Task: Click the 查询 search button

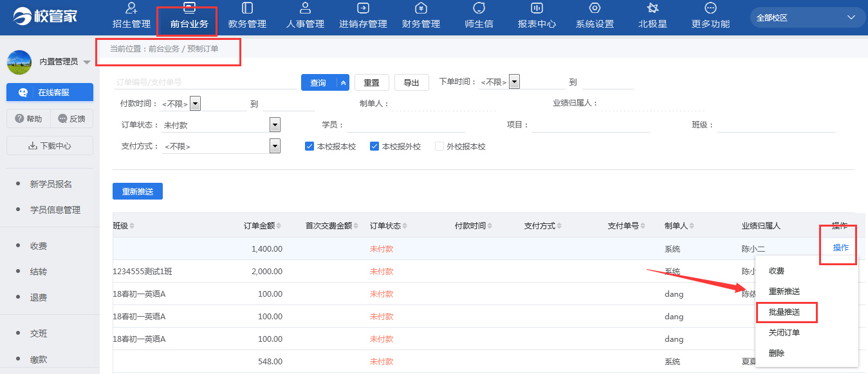Action: point(319,82)
